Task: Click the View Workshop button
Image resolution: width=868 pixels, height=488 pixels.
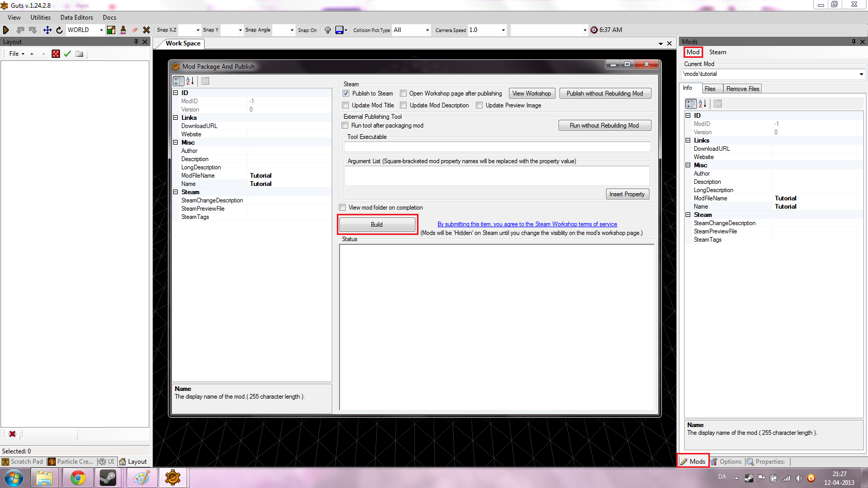Action: click(532, 93)
